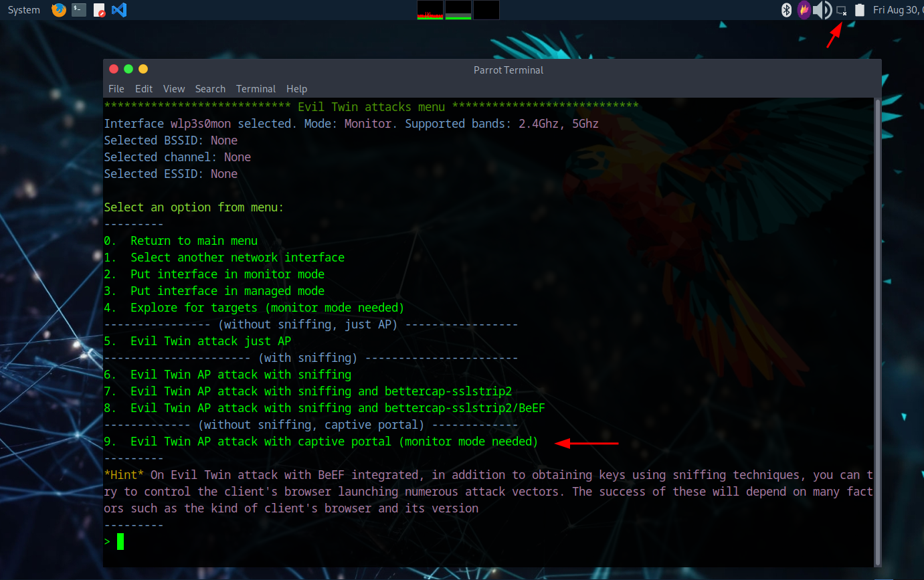
Task: Open the File menu in Parrot Terminal
Action: pyautogui.click(x=116, y=89)
